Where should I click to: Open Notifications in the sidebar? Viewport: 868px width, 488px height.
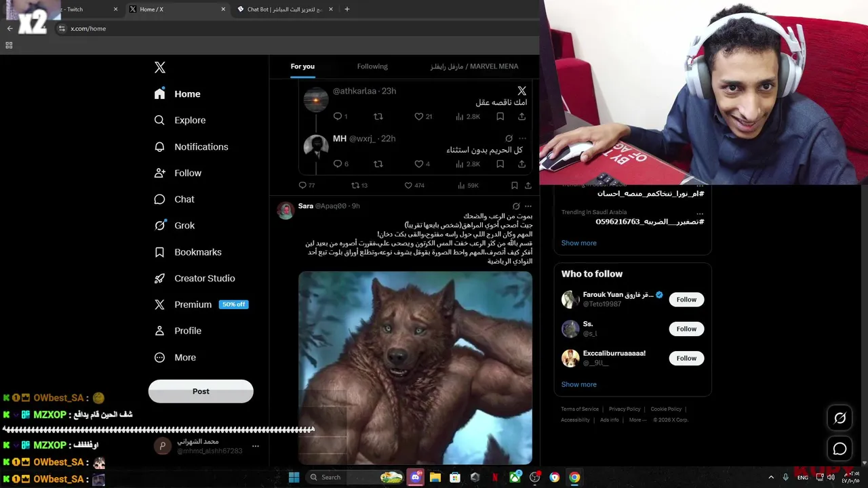click(191, 146)
